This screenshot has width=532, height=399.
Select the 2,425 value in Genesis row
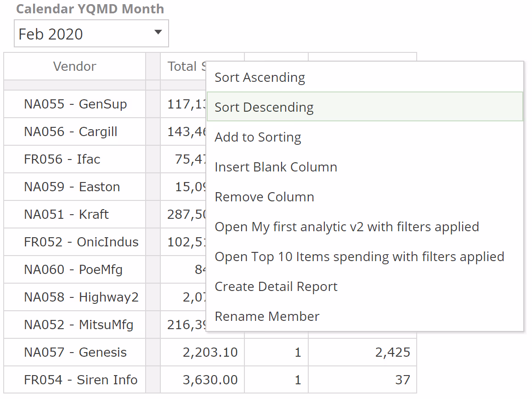tap(395, 353)
